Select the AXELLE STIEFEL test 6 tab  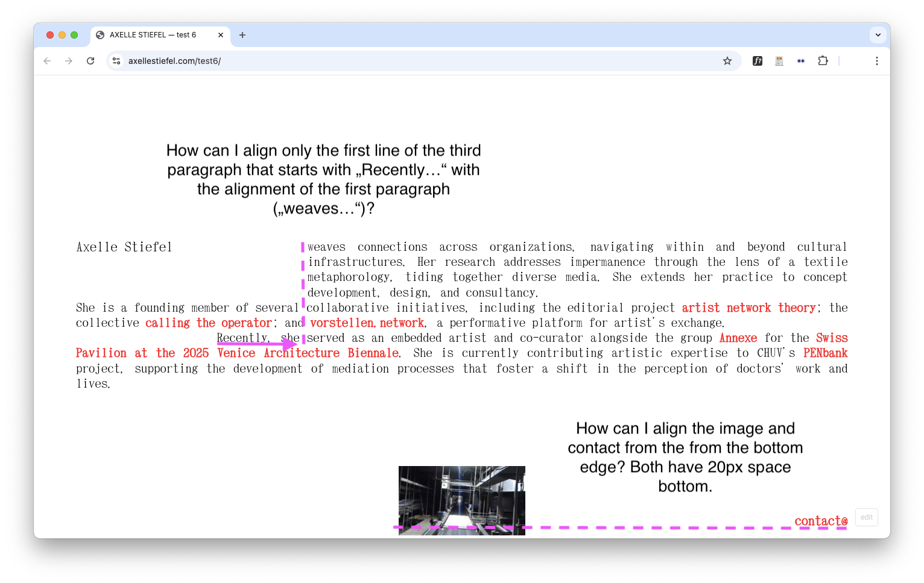pos(153,35)
